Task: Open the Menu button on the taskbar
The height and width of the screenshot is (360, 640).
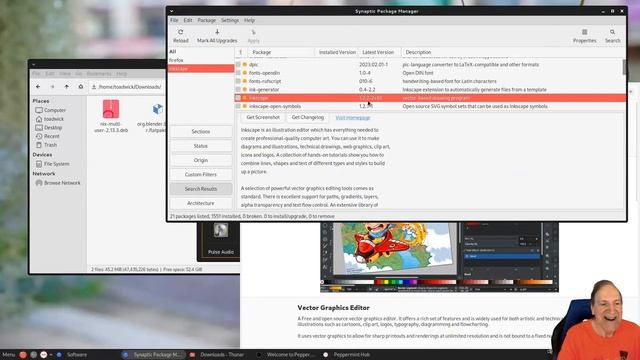Action: click(x=9, y=355)
